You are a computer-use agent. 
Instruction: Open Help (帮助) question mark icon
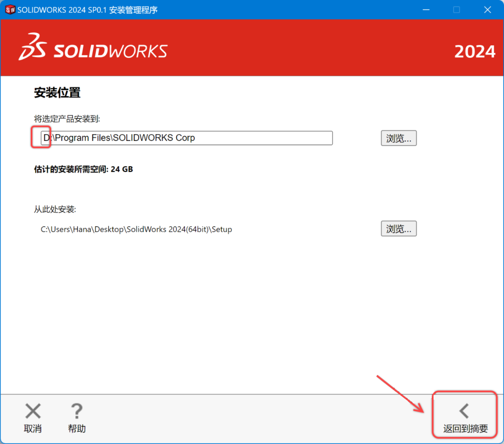click(77, 411)
